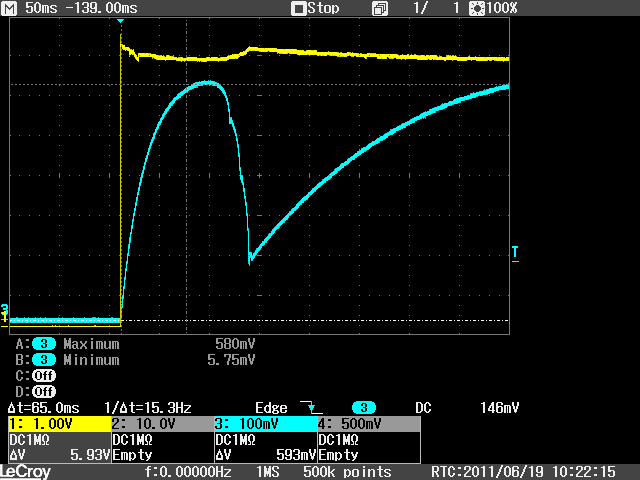Toggle measurement D Off badge

coord(44,391)
